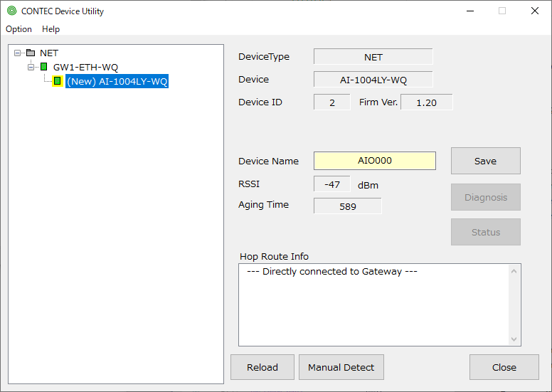Click the NET folder icon in tree
The image size is (552, 392).
[31, 53]
